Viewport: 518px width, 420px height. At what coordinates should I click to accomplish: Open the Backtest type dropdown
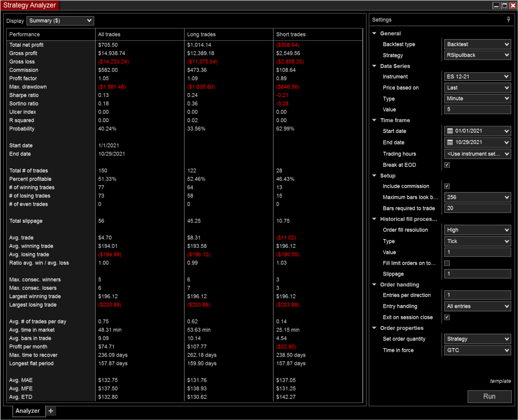(478, 44)
